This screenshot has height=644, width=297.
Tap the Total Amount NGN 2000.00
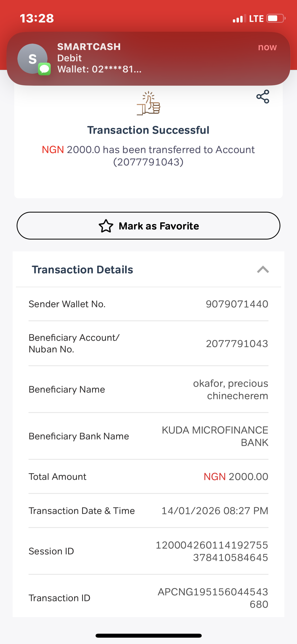point(236,477)
